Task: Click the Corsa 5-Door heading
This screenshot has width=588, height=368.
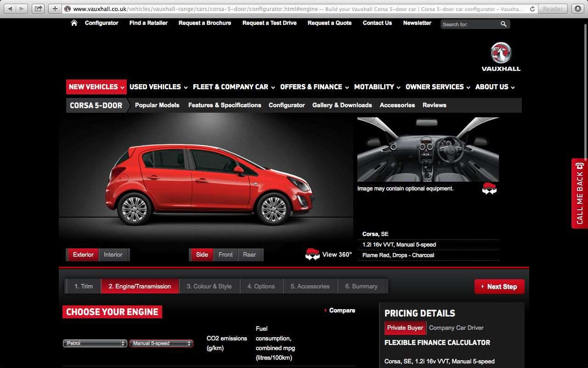Action: (x=96, y=105)
